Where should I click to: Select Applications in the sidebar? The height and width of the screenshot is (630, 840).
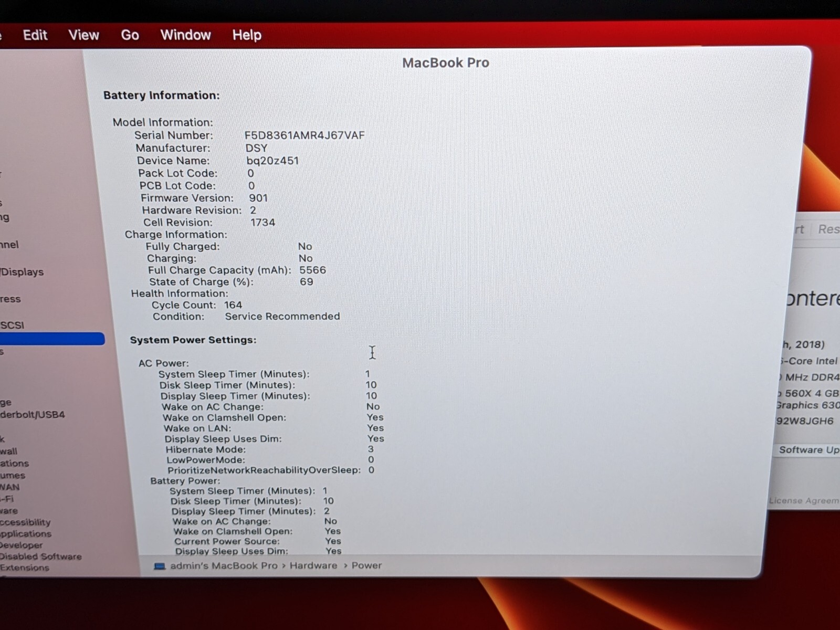pos(26,533)
